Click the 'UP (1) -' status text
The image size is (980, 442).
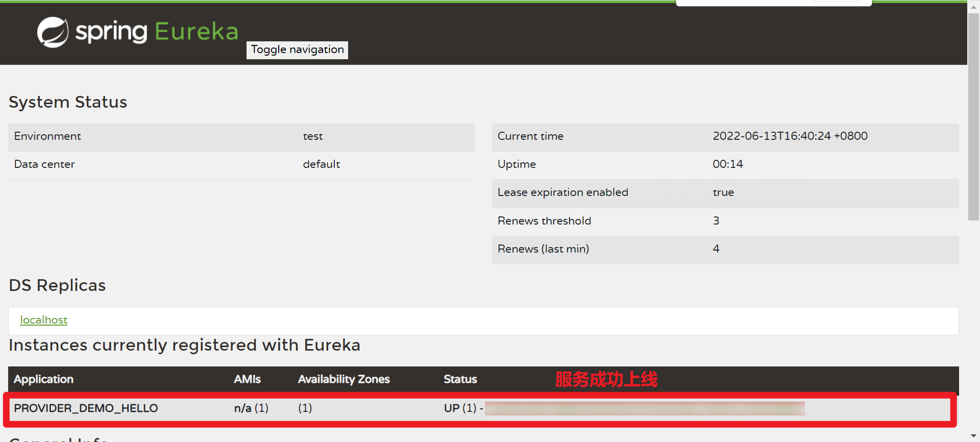point(463,408)
